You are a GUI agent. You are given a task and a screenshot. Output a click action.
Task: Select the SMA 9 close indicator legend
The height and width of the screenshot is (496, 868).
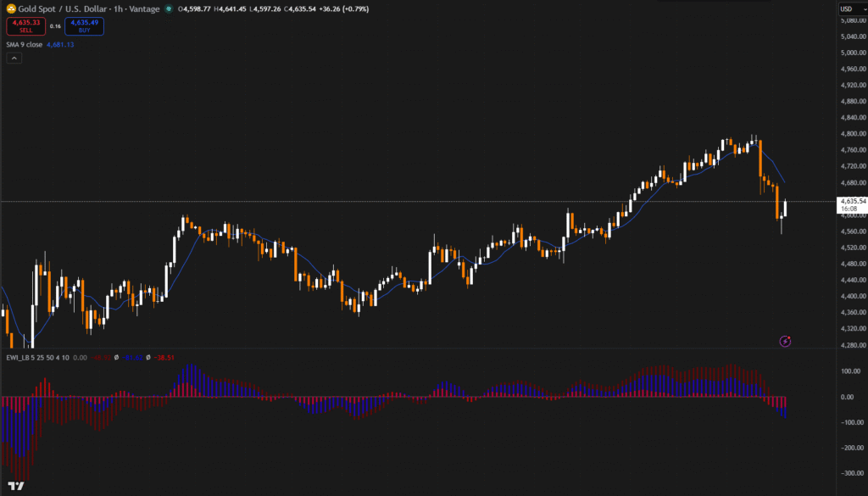click(x=25, y=45)
